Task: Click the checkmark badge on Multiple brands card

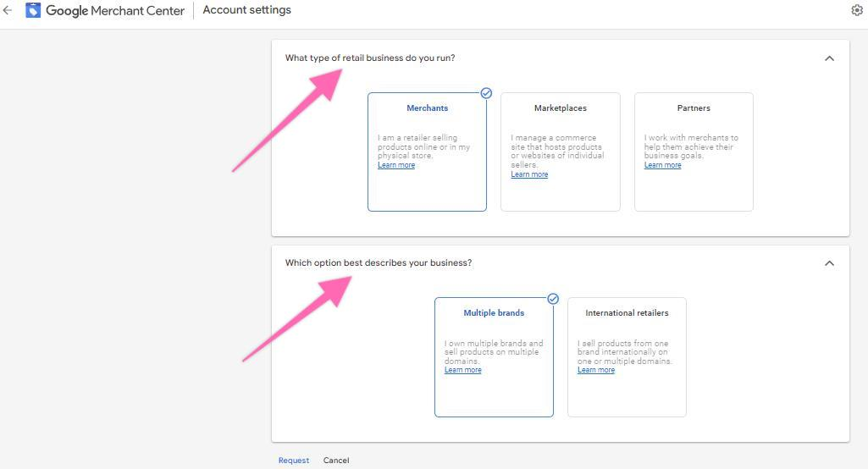Action: click(x=553, y=299)
